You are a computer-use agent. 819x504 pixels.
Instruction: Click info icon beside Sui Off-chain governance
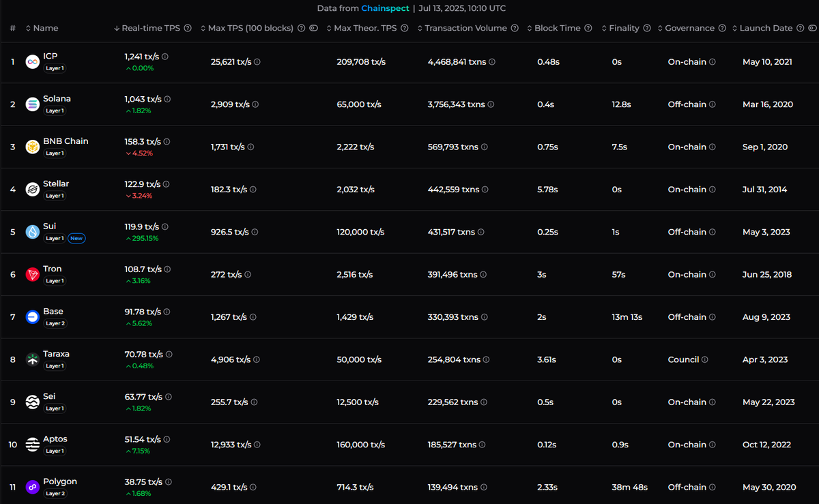712,232
